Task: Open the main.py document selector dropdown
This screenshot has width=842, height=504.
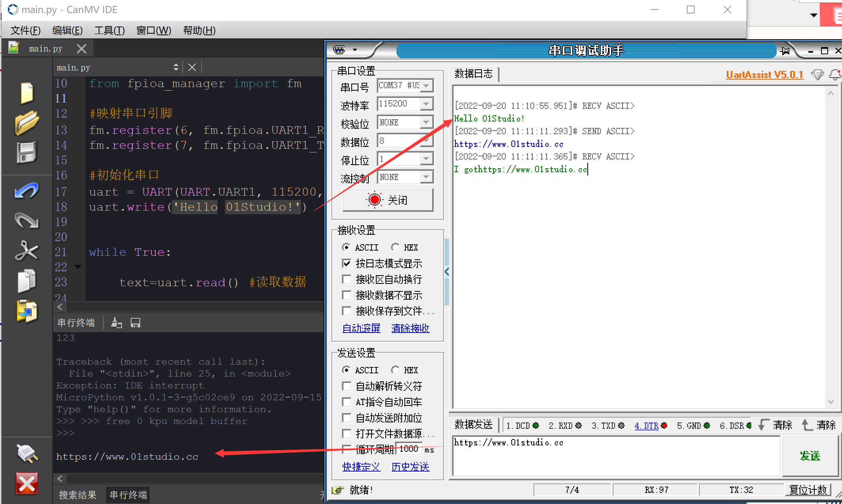Action: pos(176,67)
